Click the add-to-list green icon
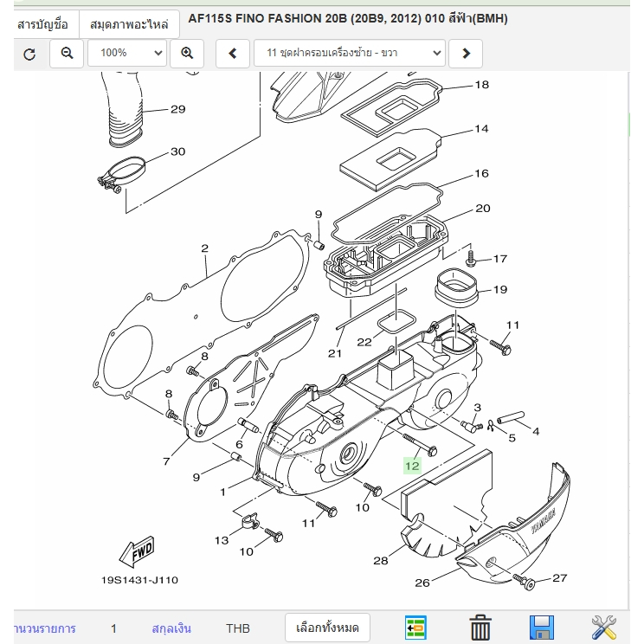Viewport: 644px width, 644px height. click(x=417, y=628)
